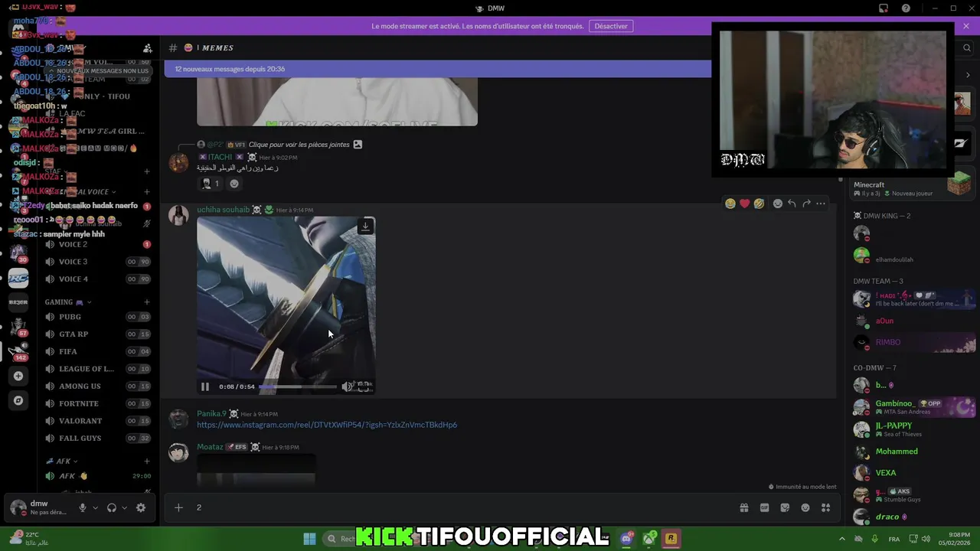980x551 pixels.
Task: React with the rolling laughing emoji
Action: point(759,204)
